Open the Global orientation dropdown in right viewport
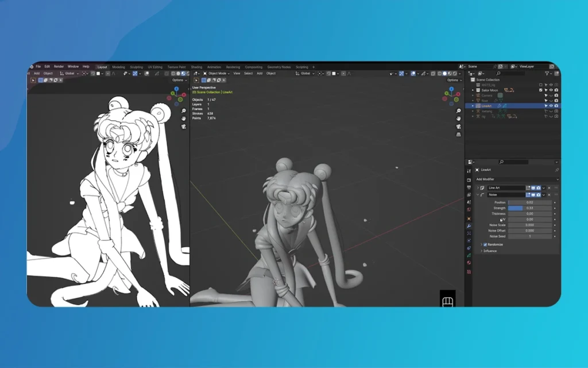 click(x=305, y=74)
